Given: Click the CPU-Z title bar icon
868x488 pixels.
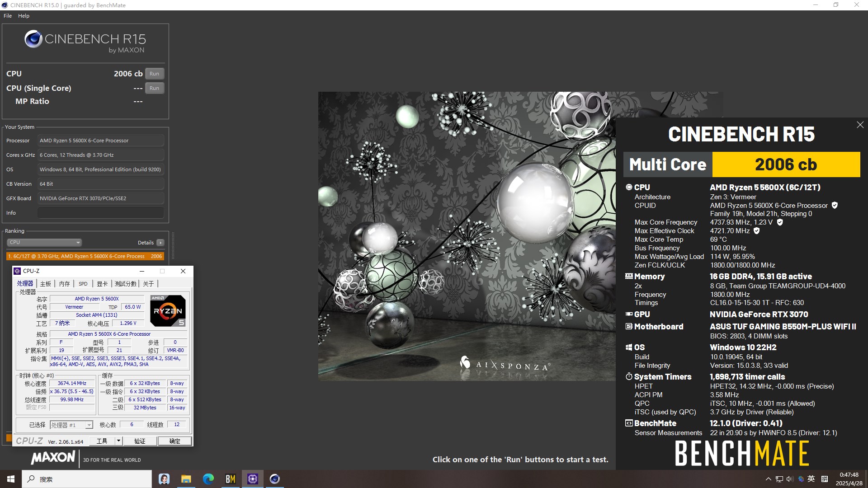Looking at the screenshot, I should [17, 271].
